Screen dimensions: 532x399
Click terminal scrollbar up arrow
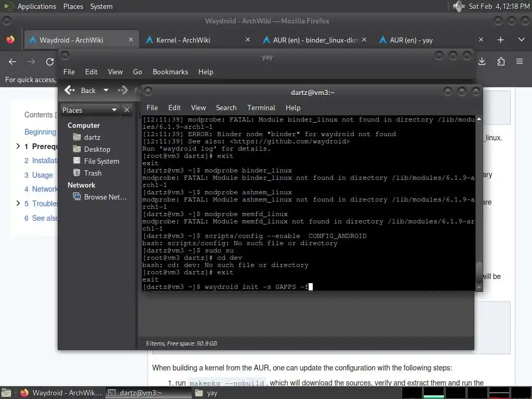coord(479,119)
